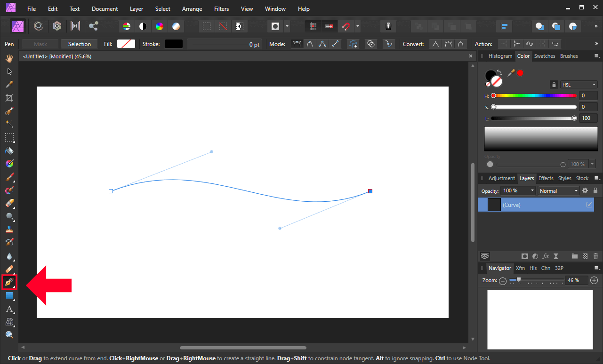Click the Add Group folder icon
Image resolution: width=603 pixels, height=364 pixels.
tap(575, 256)
